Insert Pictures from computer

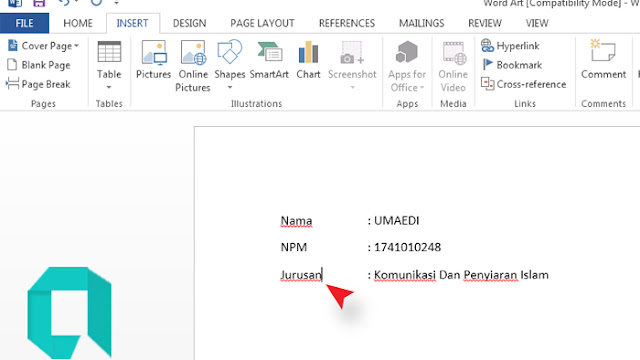pyautogui.click(x=153, y=60)
